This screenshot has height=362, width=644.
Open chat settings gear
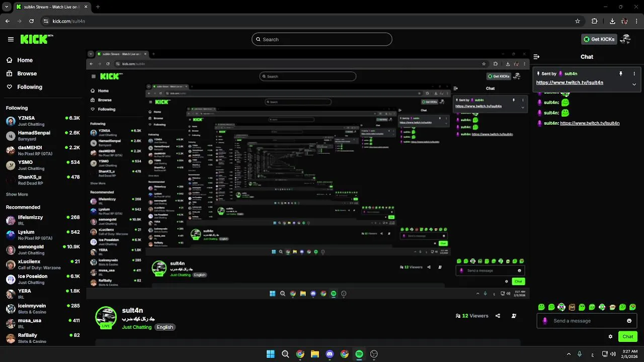(610, 336)
